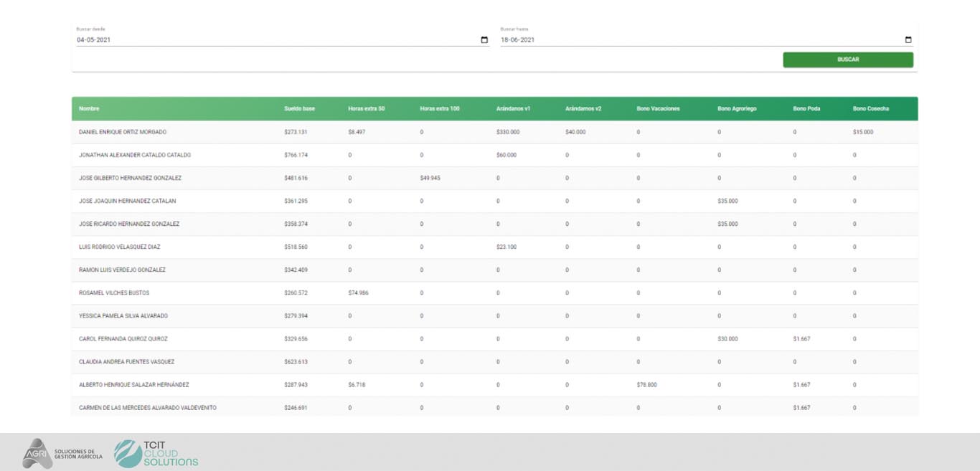This screenshot has height=471, width=980.
Task: Click the Arándanos v1 column header
Action: coord(513,109)
